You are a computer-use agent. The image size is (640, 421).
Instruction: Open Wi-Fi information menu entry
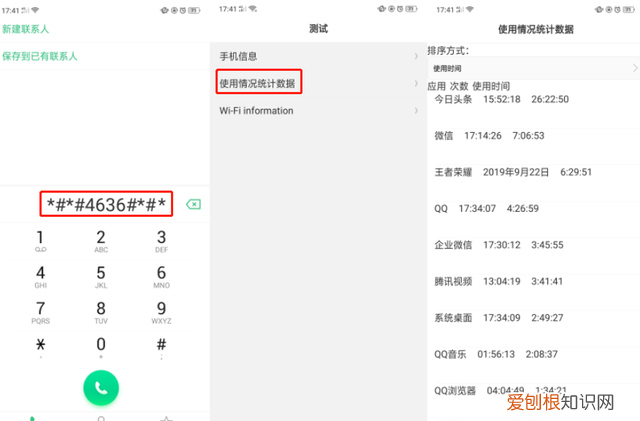click(x=318, y=111)
